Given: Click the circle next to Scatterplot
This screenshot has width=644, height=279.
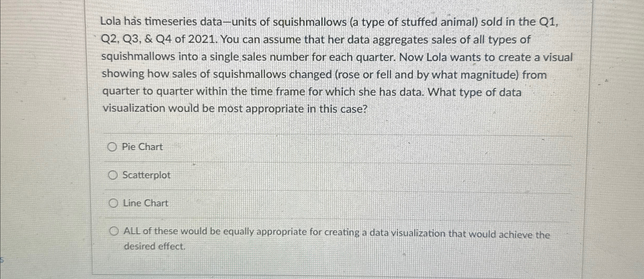Looking at the screenshot, I should click(113, 175).
